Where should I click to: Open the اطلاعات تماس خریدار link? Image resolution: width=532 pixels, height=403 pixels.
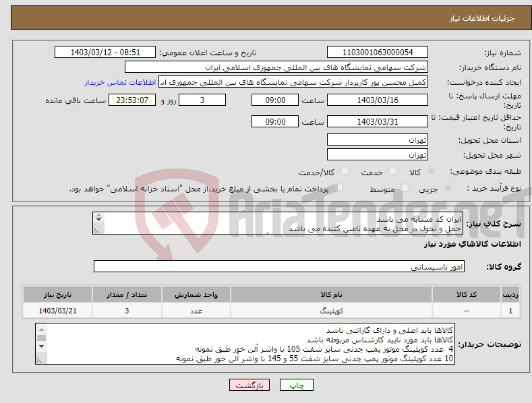click(x=120, y=82)
